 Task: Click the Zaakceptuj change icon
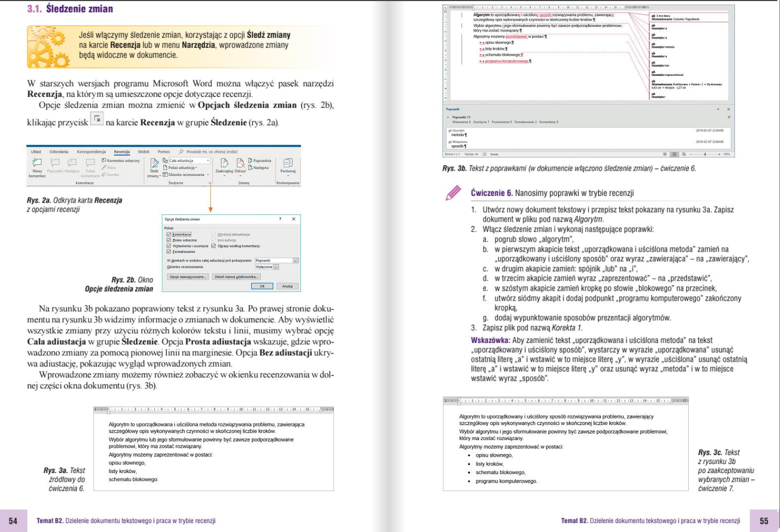225,163
